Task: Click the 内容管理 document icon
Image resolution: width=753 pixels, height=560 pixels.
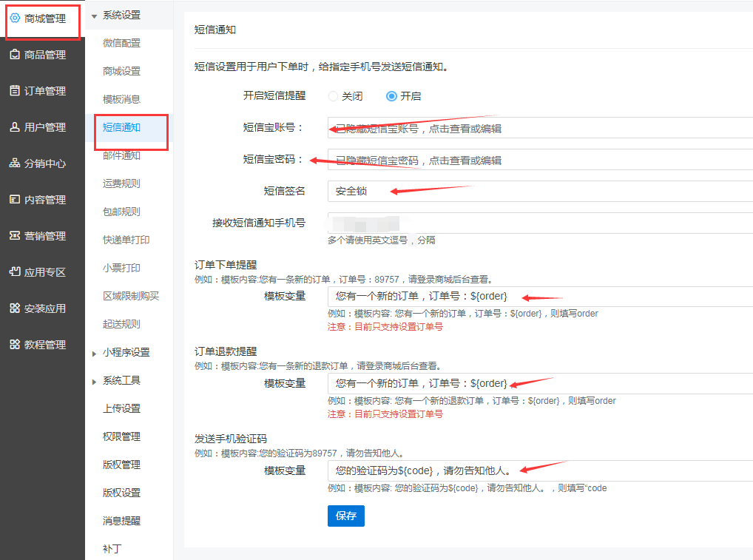Action: pyautogui.click(x=15, y=200)
